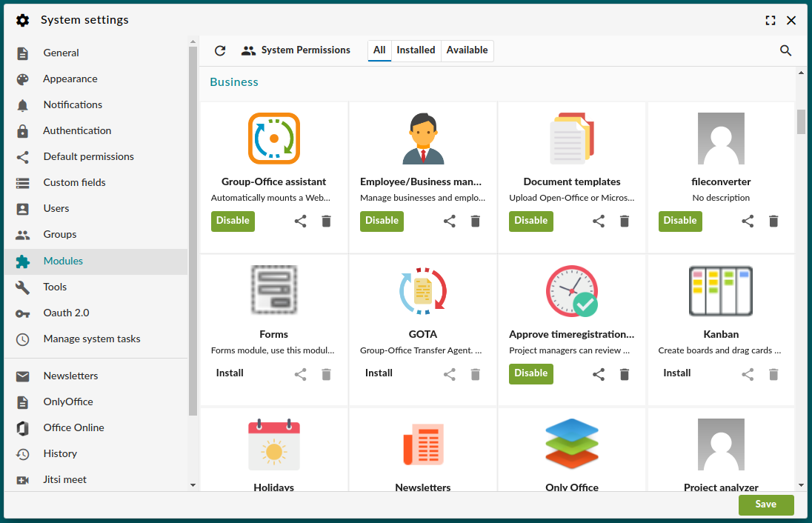Share the Group-Office assistant module
This screenshot has width=812, height=523.
point(300,221)
